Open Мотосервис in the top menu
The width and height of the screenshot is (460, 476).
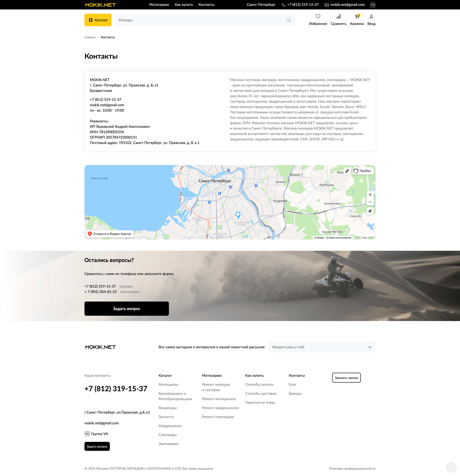click(x=159, y=5)
